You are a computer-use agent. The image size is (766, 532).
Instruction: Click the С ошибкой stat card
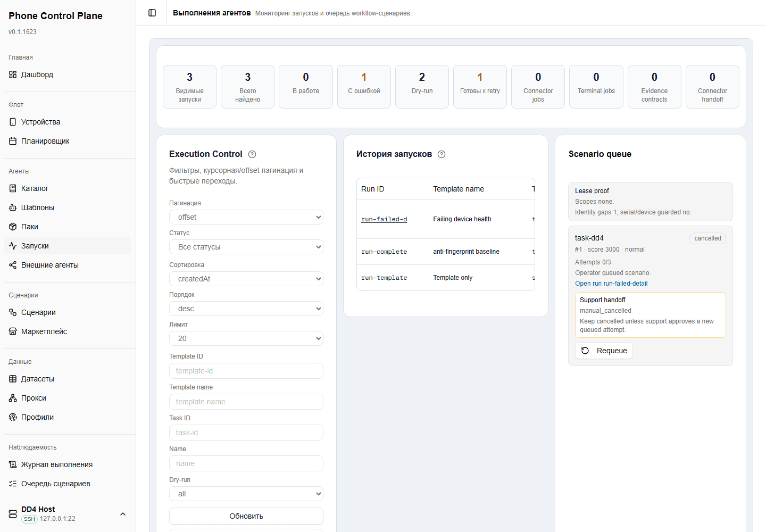click(364, 87)
